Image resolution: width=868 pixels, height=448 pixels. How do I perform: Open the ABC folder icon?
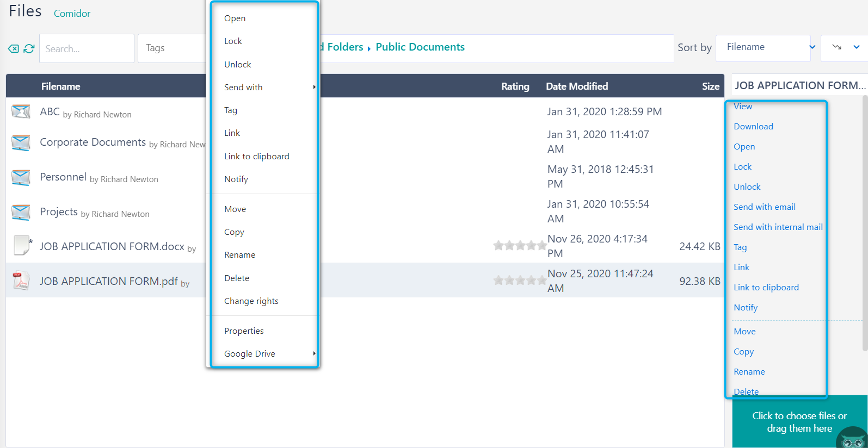click(21, 111)
